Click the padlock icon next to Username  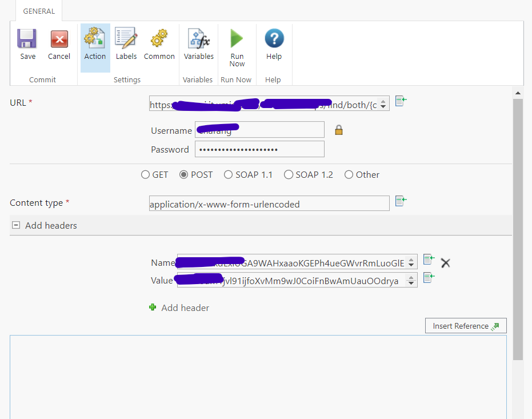(x=339, y=130)
